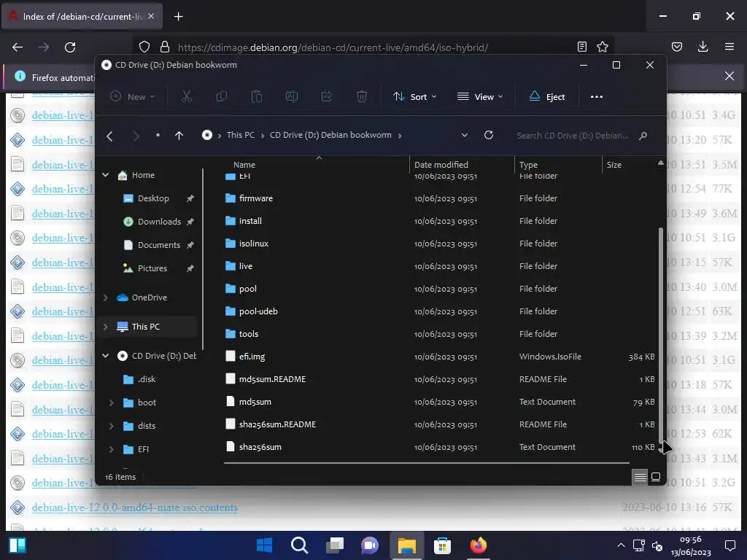Sort by the Date modified column header
Screen dimensions: 747x560
[441, 165]
